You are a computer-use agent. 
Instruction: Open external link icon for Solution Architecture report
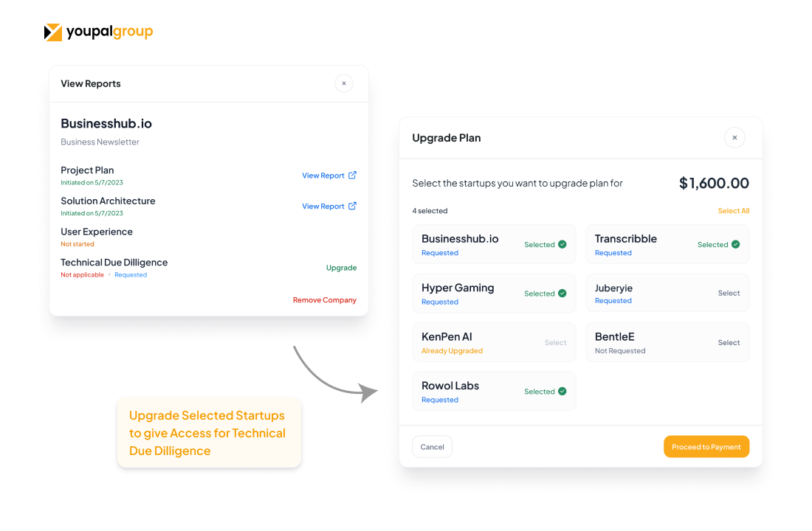tap(352, 206)
